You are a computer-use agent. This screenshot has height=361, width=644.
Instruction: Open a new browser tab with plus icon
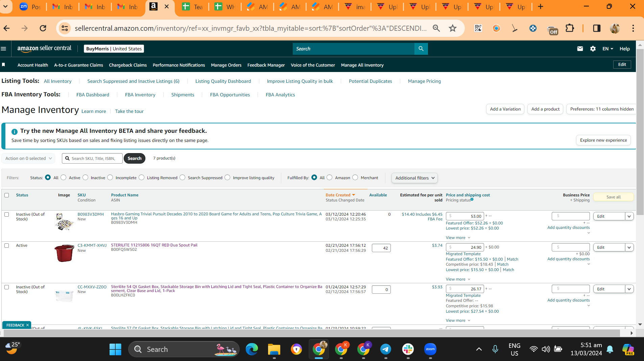tap(541, 7)
